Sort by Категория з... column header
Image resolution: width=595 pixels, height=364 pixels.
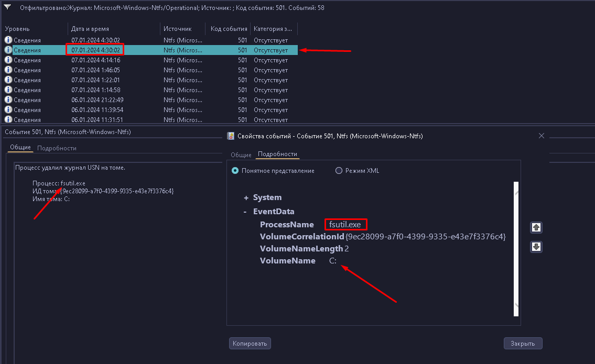click(274, 29)
